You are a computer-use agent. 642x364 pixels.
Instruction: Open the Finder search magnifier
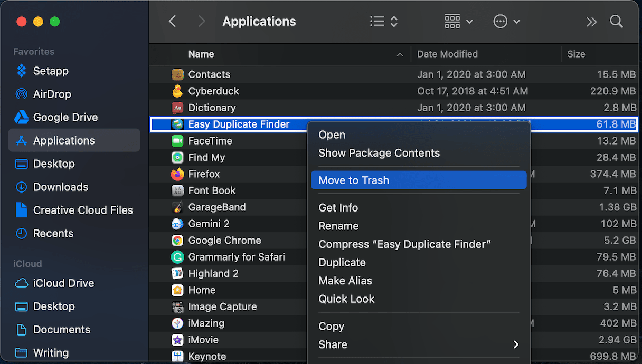(x=616, y=21)
